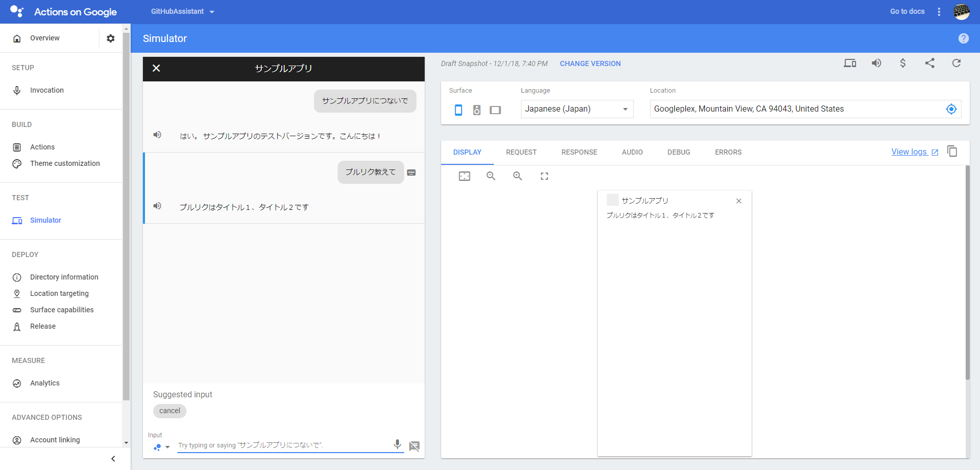Click Go to docs link
The height and width of the screenshot is (470, 980).
[907, 11]
